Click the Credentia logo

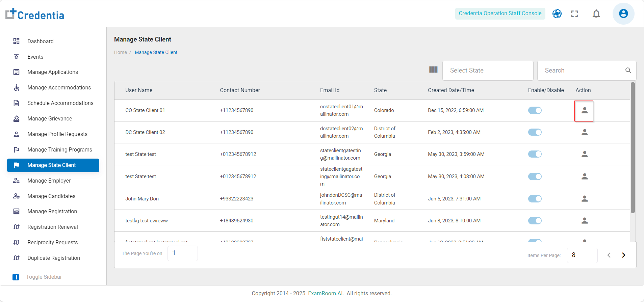(x=35, y=14)
